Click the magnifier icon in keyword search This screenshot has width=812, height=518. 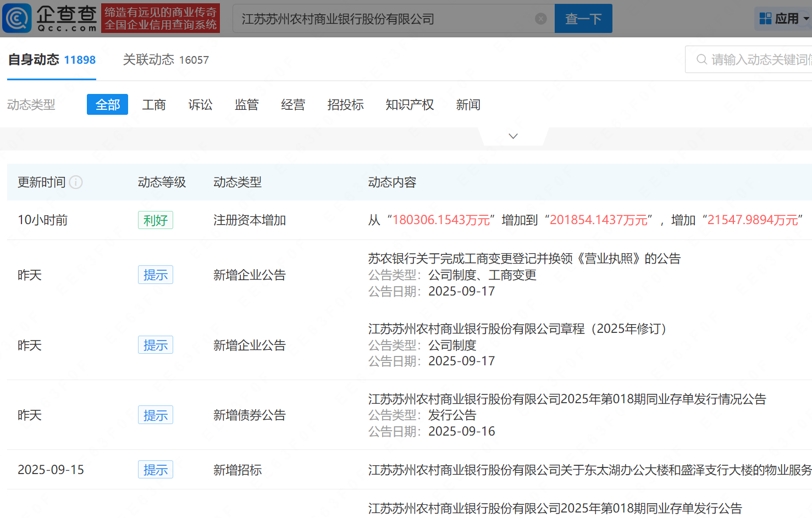pos(701,59)
